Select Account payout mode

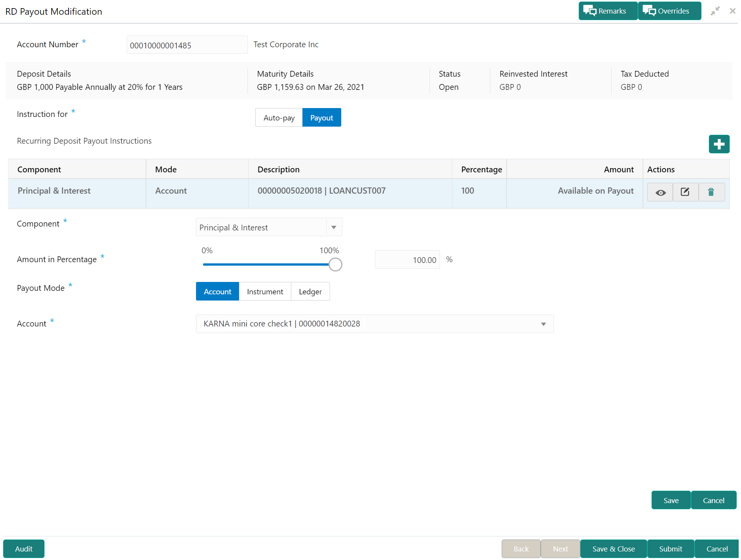coord(217,291)
